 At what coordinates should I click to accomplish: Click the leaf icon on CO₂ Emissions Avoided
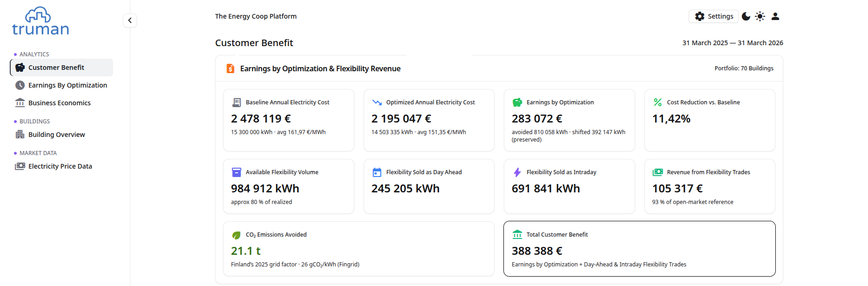(x=237, y=235)
